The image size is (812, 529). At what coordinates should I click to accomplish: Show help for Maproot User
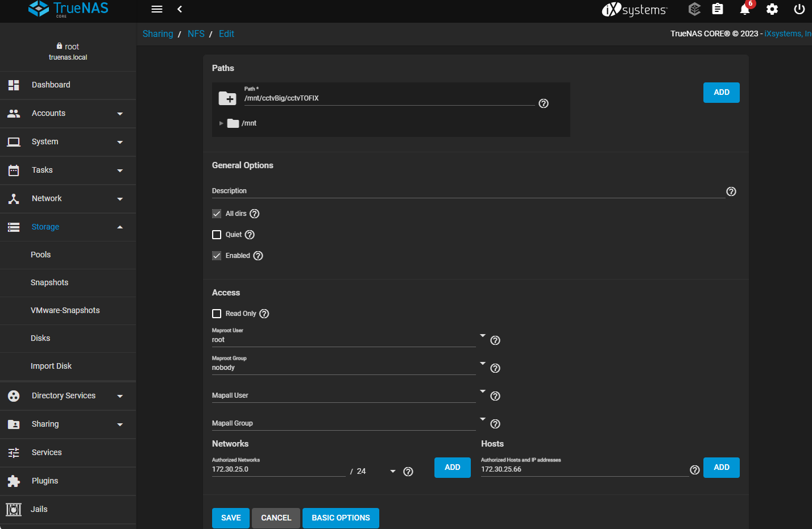tap(495, 340)
